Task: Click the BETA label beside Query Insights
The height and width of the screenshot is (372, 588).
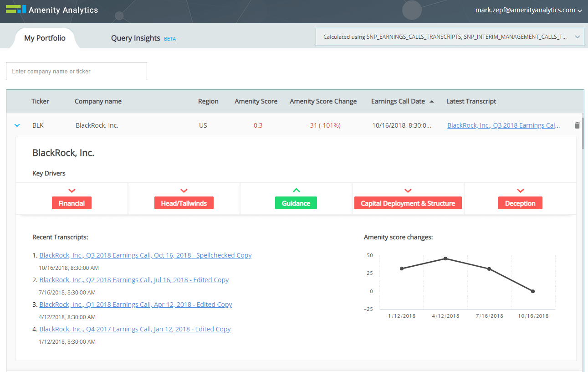Action: pos(170,39)
